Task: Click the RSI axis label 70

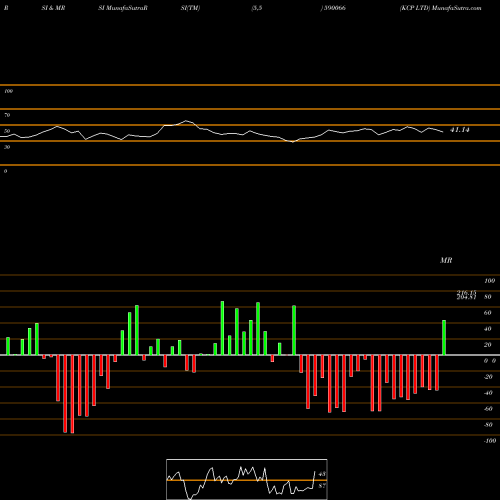Action: (x=7, y=115)
